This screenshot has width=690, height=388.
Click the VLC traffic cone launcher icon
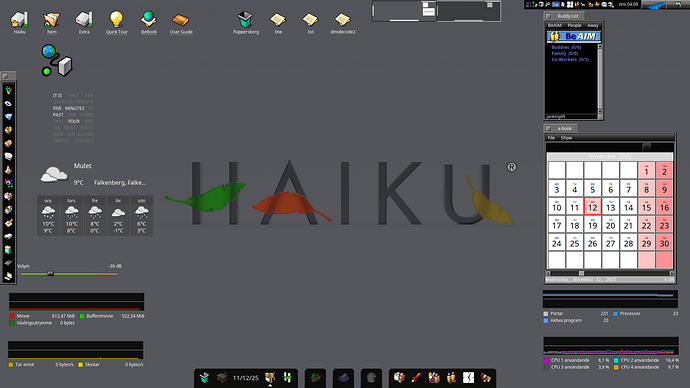pyautogui.click(x=8, y=170)
